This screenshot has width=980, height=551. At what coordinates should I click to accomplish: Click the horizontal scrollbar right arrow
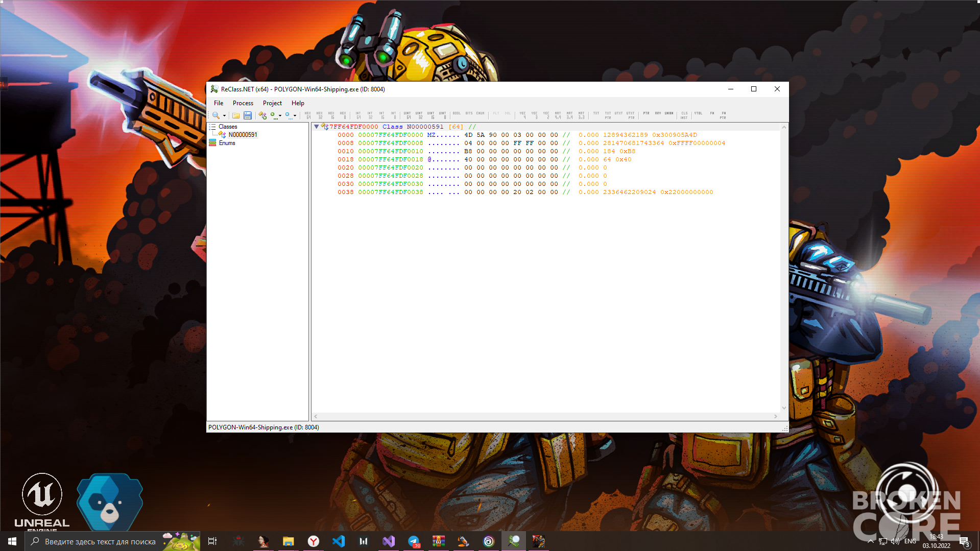[x=775, y=417]
